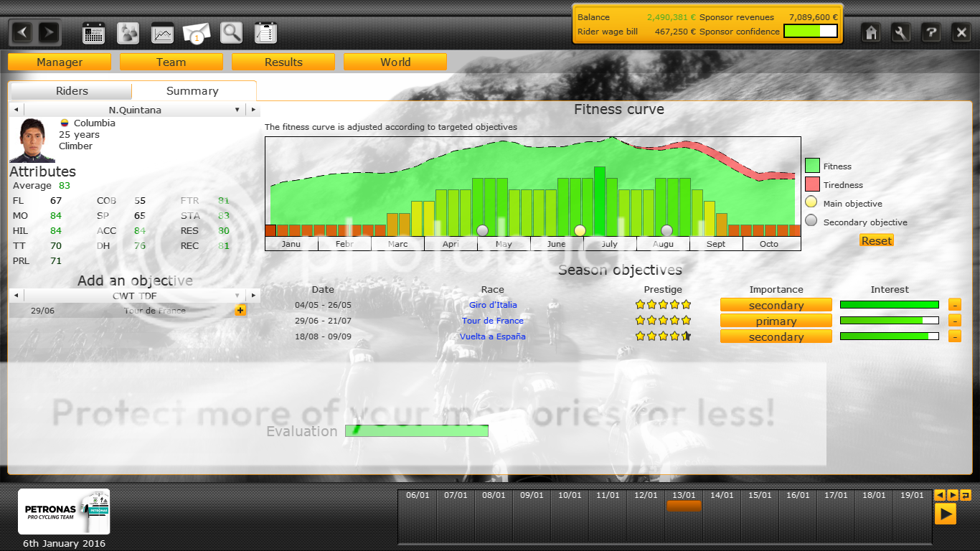The height and width of the screenshot is (551, 980).
Task: Go to the home screen icon
Action: click(871, 32)
